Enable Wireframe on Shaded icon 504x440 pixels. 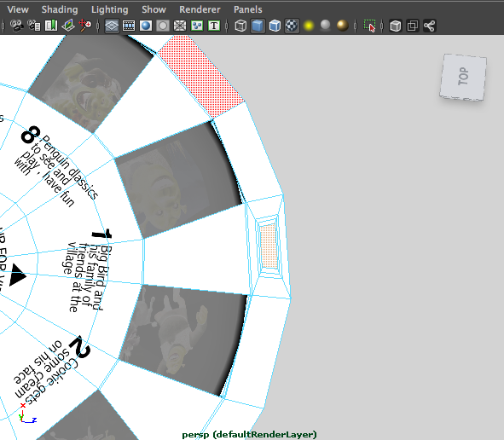tap(275, 26)
